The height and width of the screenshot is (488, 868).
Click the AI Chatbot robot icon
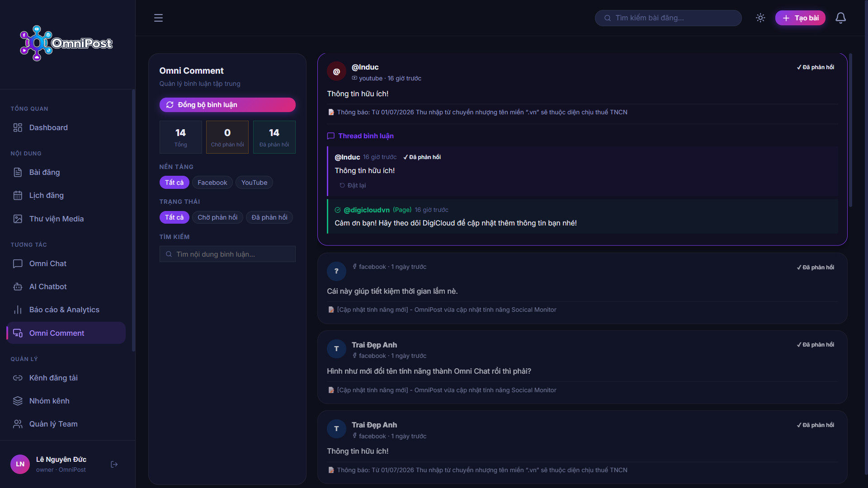18,287
